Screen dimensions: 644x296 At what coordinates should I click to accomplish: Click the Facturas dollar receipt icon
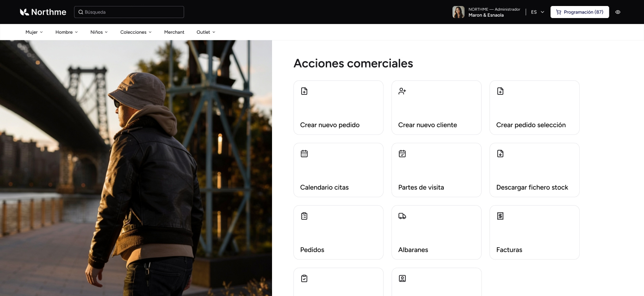pos(500,216)
